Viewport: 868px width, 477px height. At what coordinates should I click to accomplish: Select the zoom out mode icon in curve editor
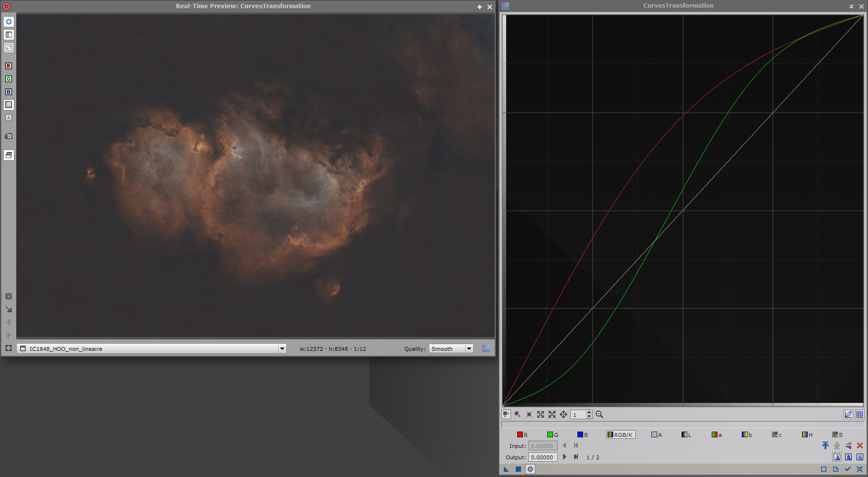point(552,414)
